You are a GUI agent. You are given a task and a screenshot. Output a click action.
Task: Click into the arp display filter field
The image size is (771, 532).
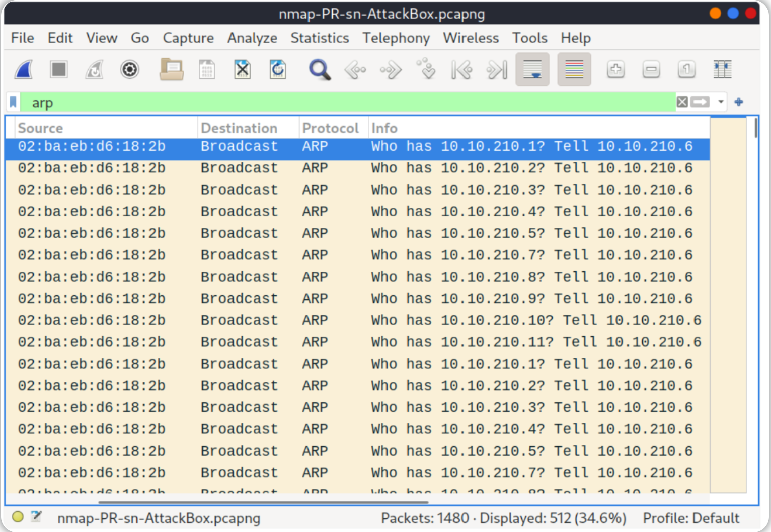pyautogui.click(x=347, y=102)
